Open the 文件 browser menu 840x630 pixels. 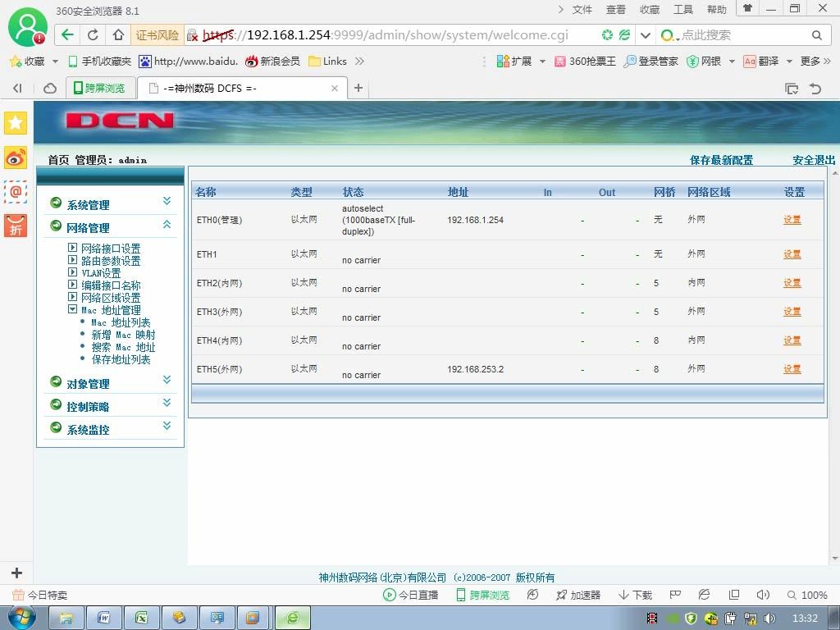[x=582, y=9]
